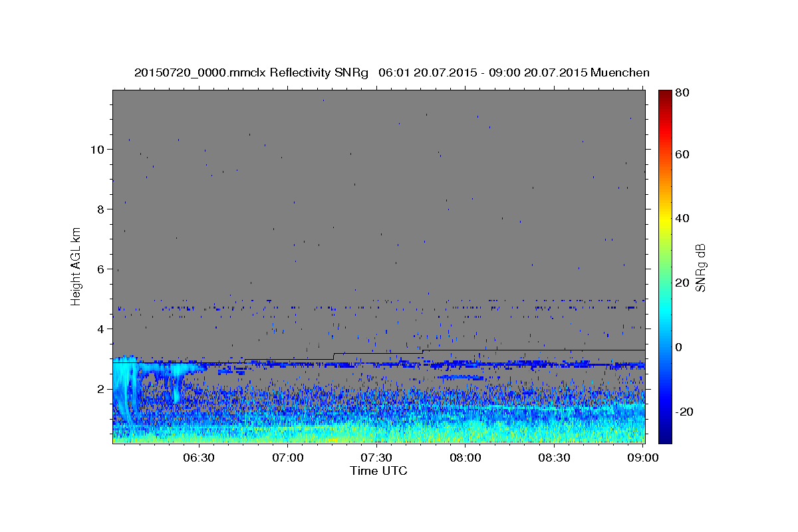Click the colorbar value 20

[683, 283]
